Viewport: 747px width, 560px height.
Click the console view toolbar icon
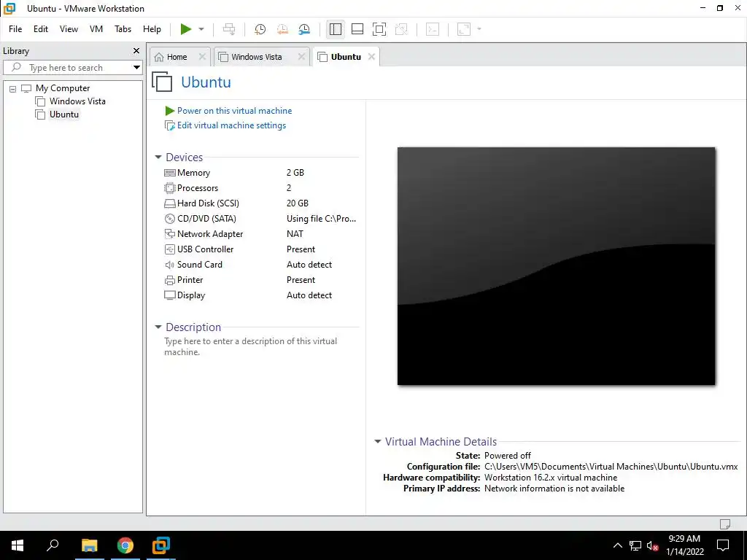[432, 29]
